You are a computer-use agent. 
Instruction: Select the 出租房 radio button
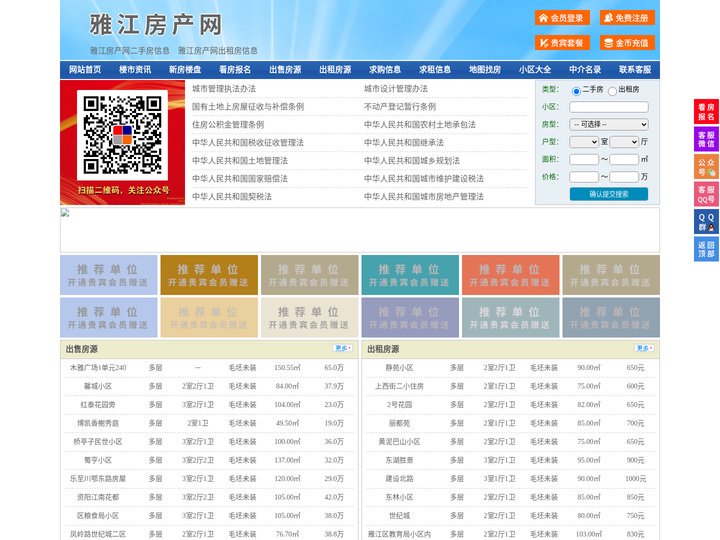(x=612, y=91)
